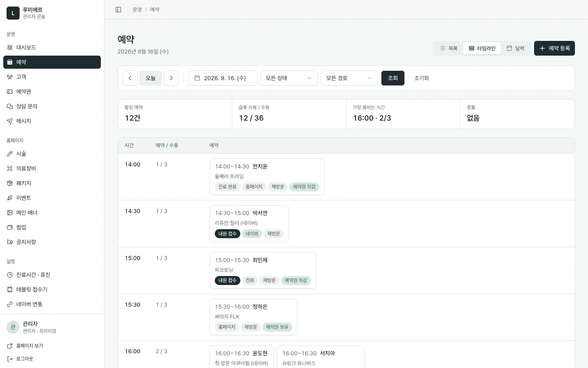The image size is (588, 368).
Task: Switch to the 달력 view tab
Action: (515, 48)
